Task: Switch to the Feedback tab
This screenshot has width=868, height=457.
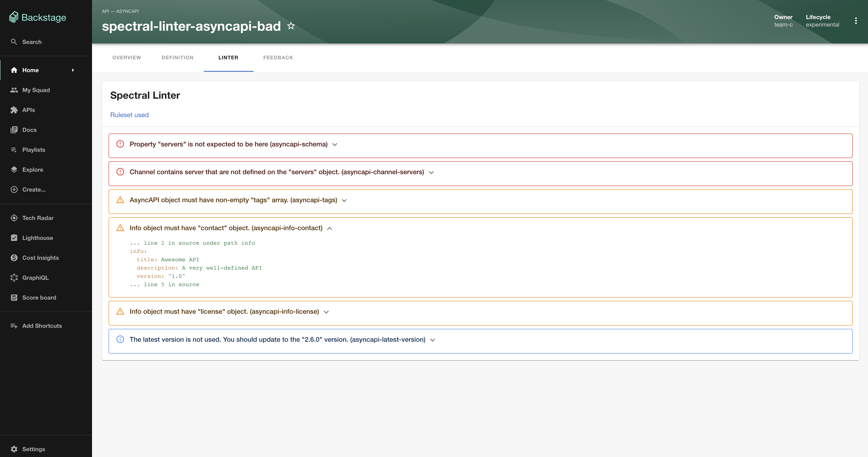Action: pyautogui.click(x=278, y=58)
